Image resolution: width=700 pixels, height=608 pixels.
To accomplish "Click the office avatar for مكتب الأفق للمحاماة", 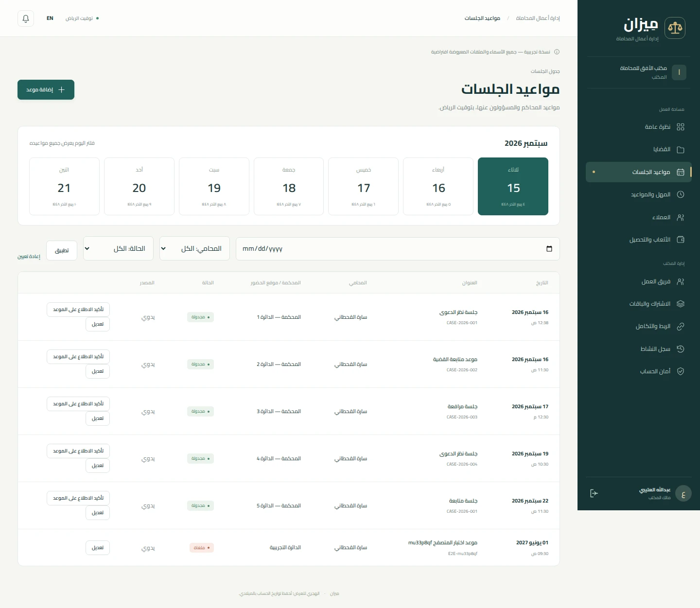I will pos(679,72).
